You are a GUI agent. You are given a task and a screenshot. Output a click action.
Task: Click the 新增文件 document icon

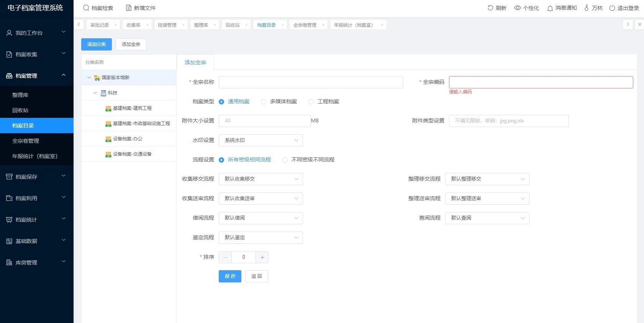pos(129,8)
